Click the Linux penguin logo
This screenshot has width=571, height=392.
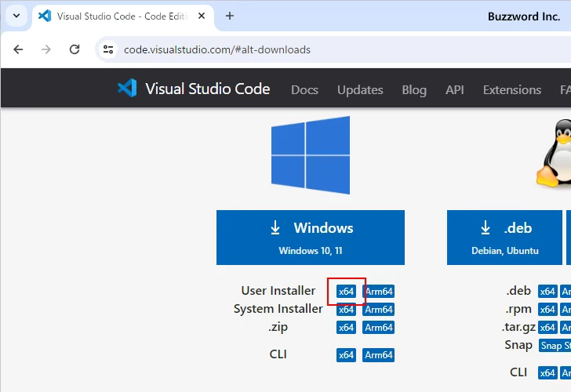pyautogui.click(x=554, y=155)
